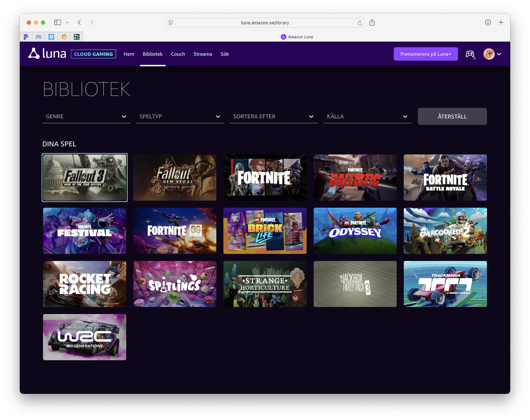
Task: Open the Streama navigation item
Action: pyautogui.click(x=202, y=54)
